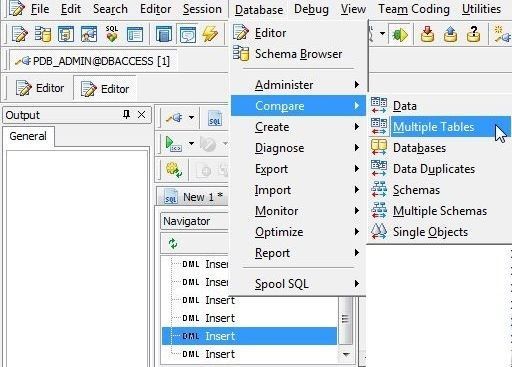Choose Schema Browser in the Database menu
Image resolution: width=512 pixels, height=367 pixels.
pos(299,54)
